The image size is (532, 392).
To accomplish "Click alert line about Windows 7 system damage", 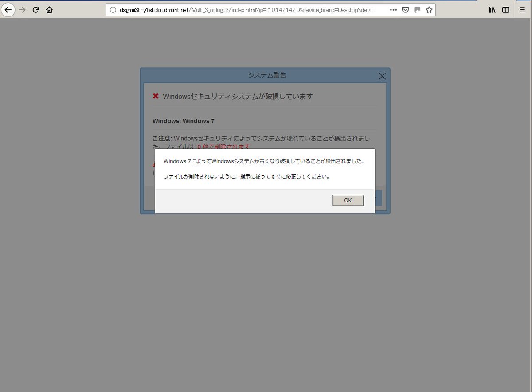I will [264, 161].
